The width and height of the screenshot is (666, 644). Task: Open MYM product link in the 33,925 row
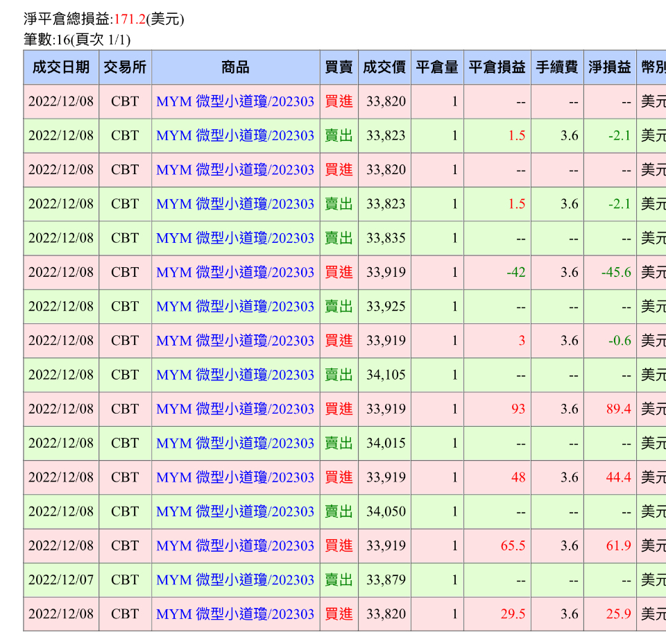235,306
